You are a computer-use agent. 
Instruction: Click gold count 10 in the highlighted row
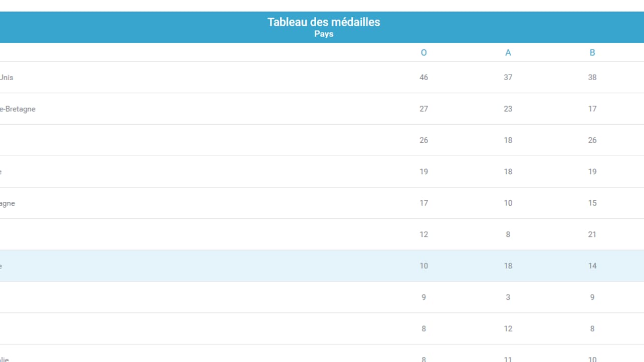coord(423,266)
